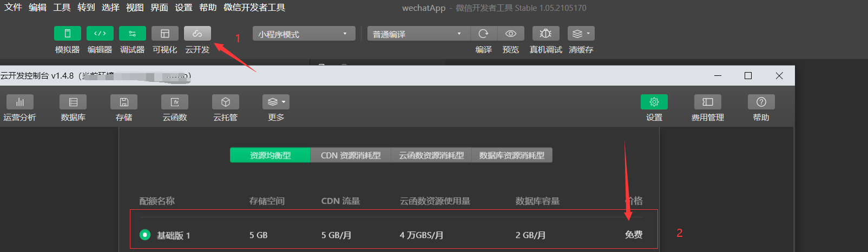Open the 微信开发者工具 menu
The height and width of the screenshot is (252, 868).
[x=254, y=8]
